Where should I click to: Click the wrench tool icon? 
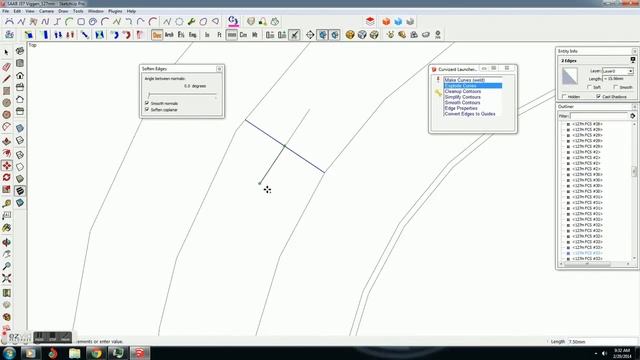[191, 21]
